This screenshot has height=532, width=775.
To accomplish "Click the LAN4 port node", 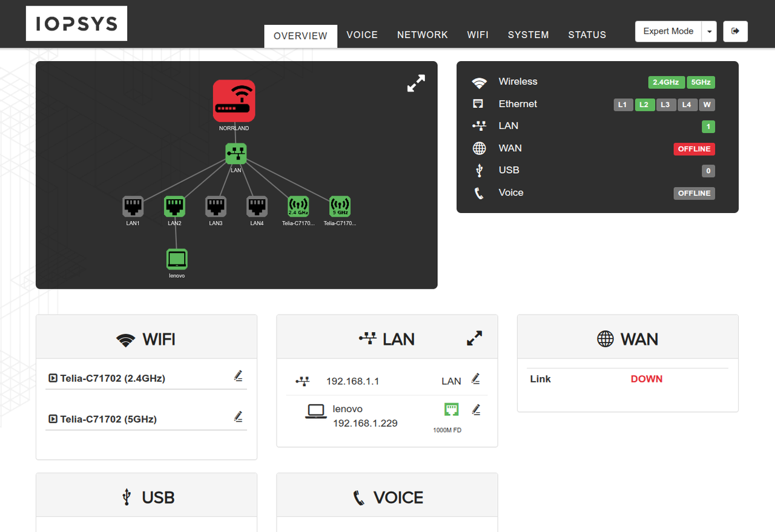I will pyautogui.click(x=257, y=206).
